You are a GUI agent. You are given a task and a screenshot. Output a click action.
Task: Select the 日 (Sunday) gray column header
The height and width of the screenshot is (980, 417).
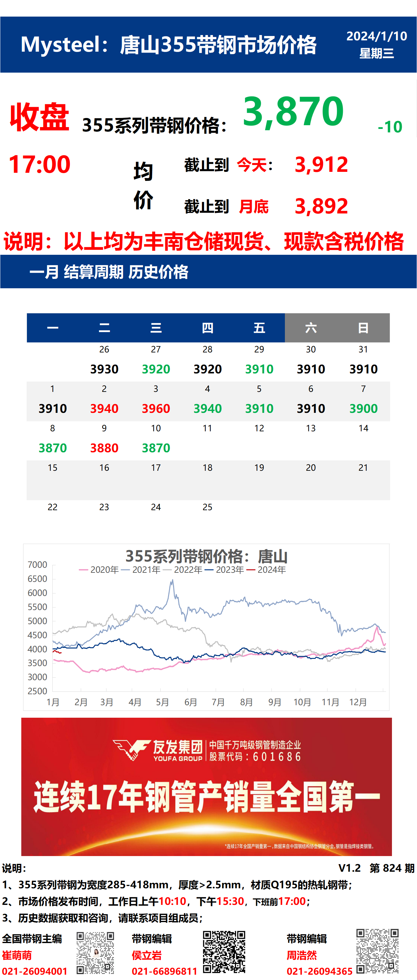(363, 328)
